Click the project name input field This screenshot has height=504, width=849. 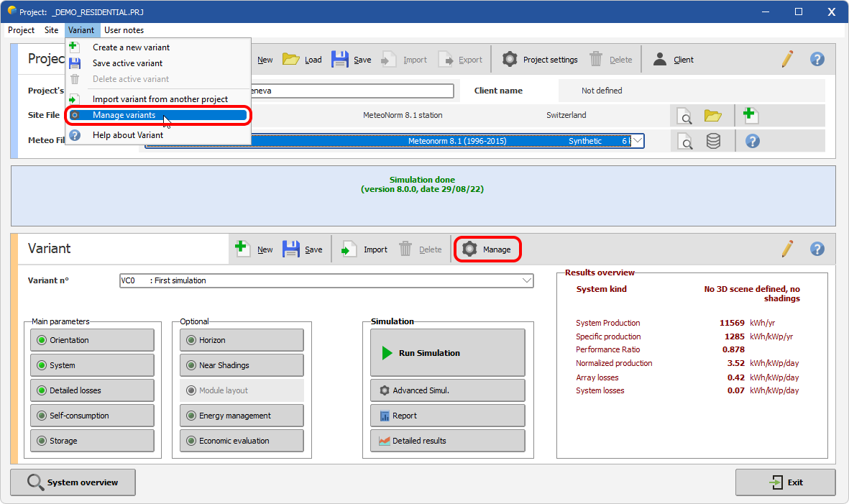(352, 91)
